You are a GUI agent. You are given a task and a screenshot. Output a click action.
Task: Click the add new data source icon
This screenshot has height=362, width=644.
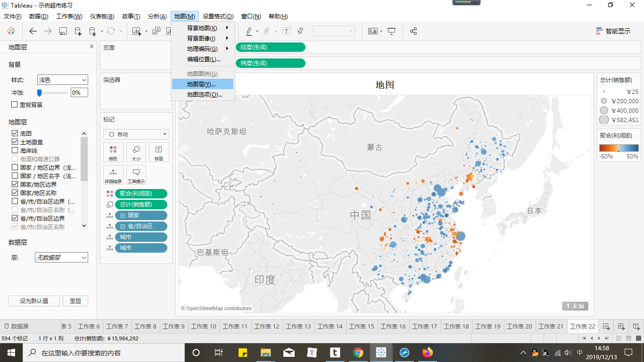pos(78,31)
